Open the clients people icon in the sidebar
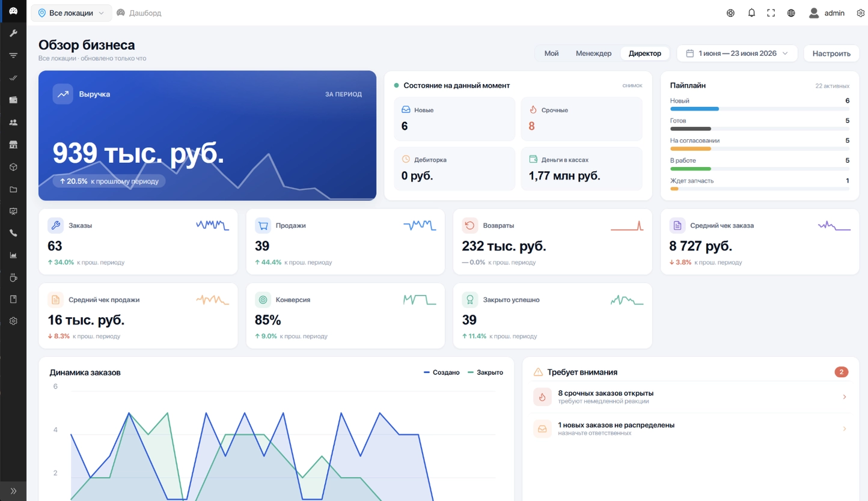This screenshot has width=868, height=501. [13, 122]
